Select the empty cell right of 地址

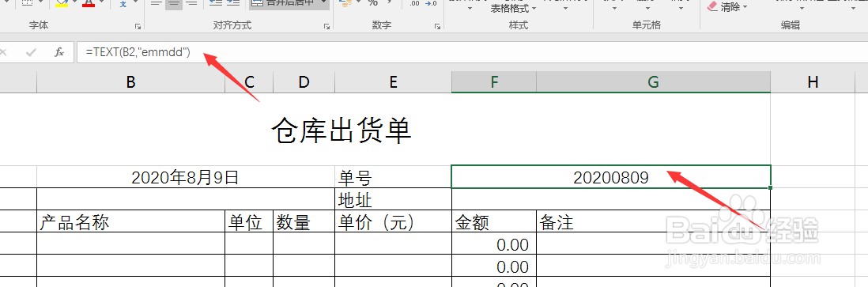tap(611, 199)
